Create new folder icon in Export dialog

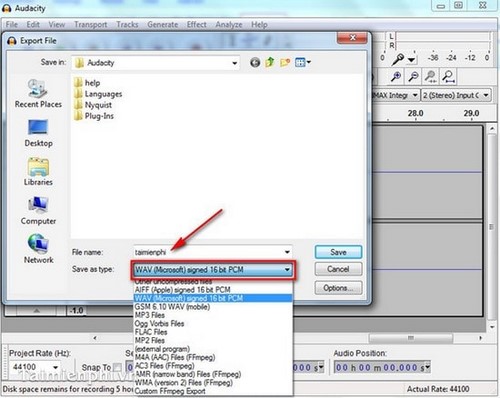pos(285,62)
